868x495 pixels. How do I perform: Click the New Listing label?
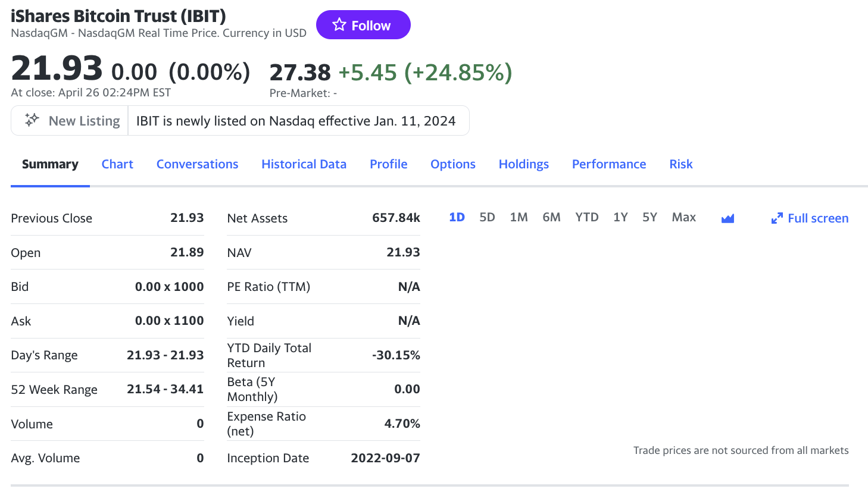[85, 121]
